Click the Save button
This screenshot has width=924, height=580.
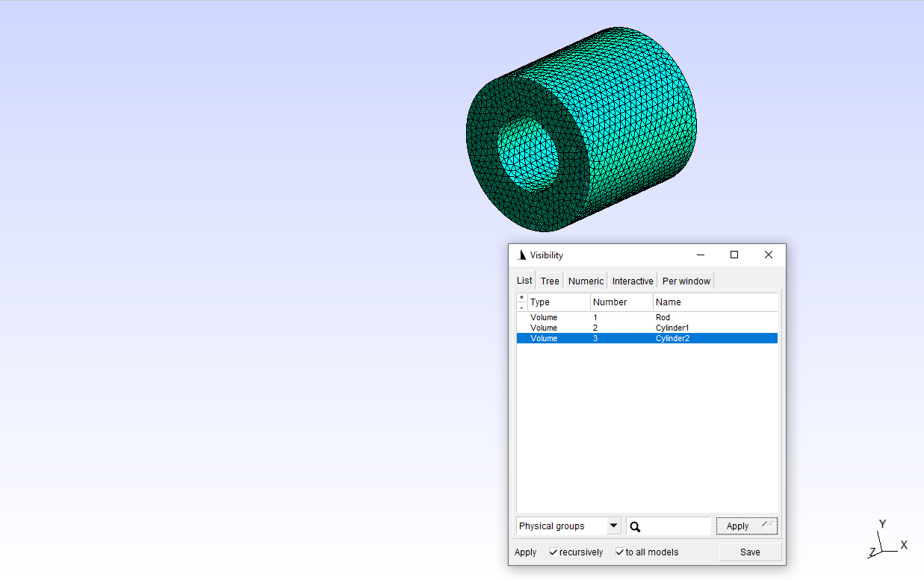(x=750, y=552)
